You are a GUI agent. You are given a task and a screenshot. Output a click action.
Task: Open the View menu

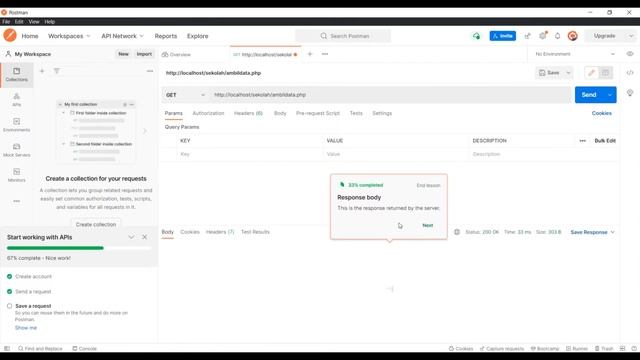click(34, 22)
